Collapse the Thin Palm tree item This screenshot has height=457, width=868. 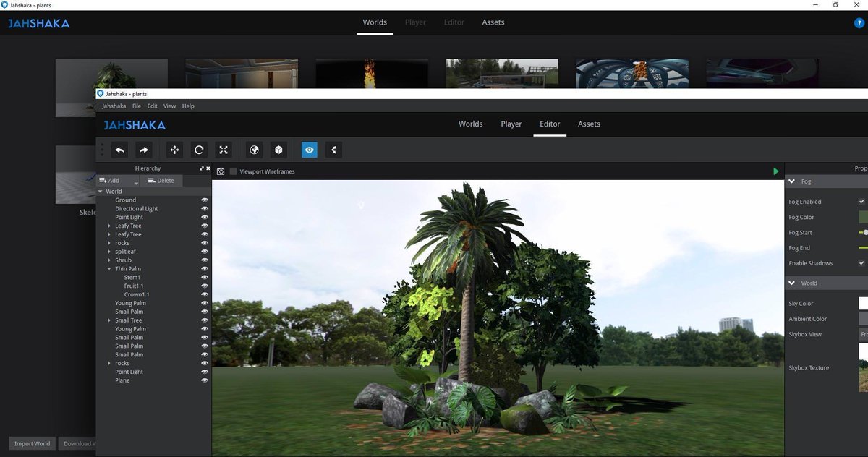click(109, 268)
